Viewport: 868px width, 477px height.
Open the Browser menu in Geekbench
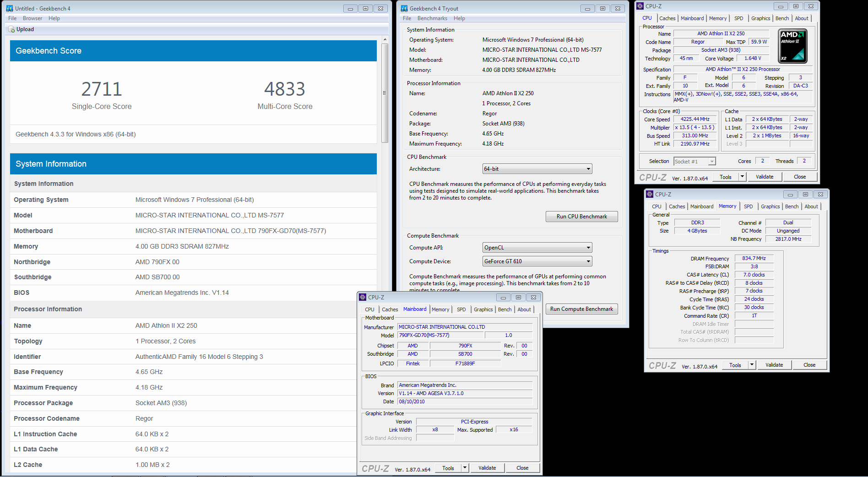(33, 18)
